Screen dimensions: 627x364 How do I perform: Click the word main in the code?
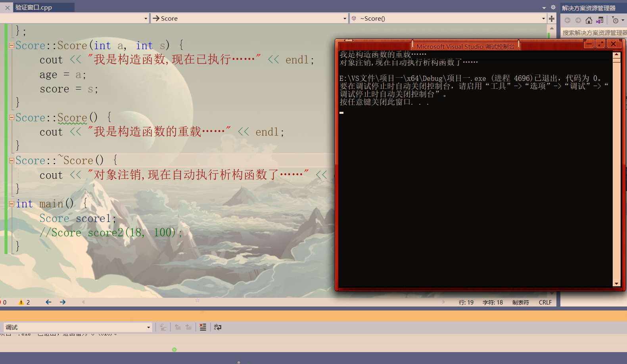point(51,204)
